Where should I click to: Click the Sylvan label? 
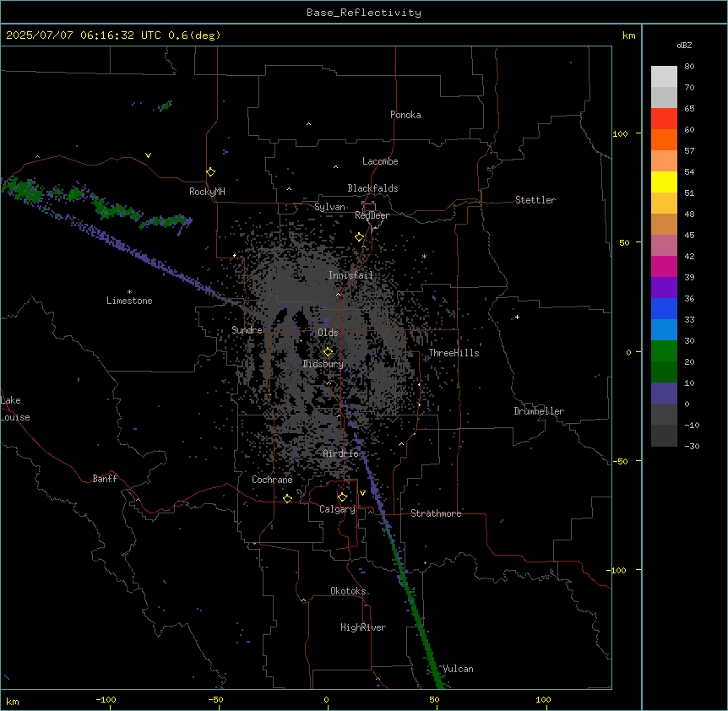[329, 207]
